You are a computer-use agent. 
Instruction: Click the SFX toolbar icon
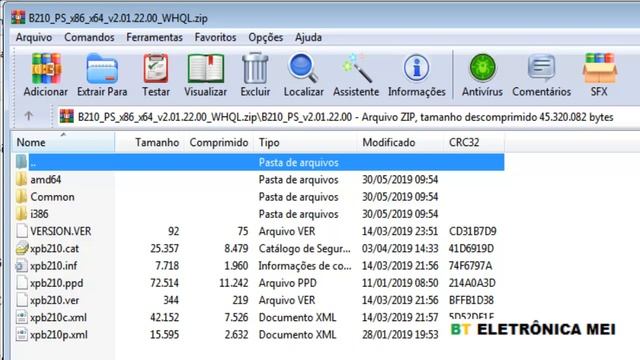(599, 69)
